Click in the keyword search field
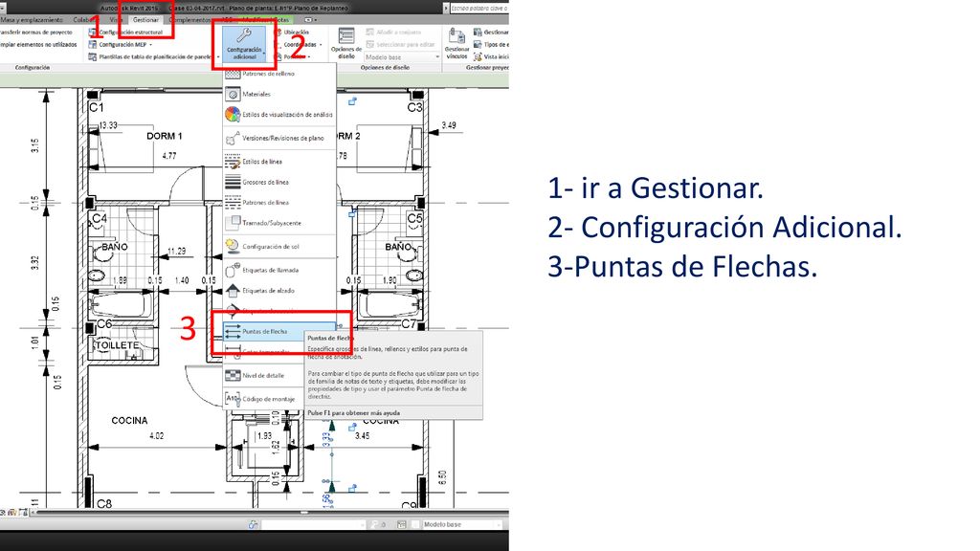Image resolution: width=980 pixels, height=551 pixels. (479, 8)
